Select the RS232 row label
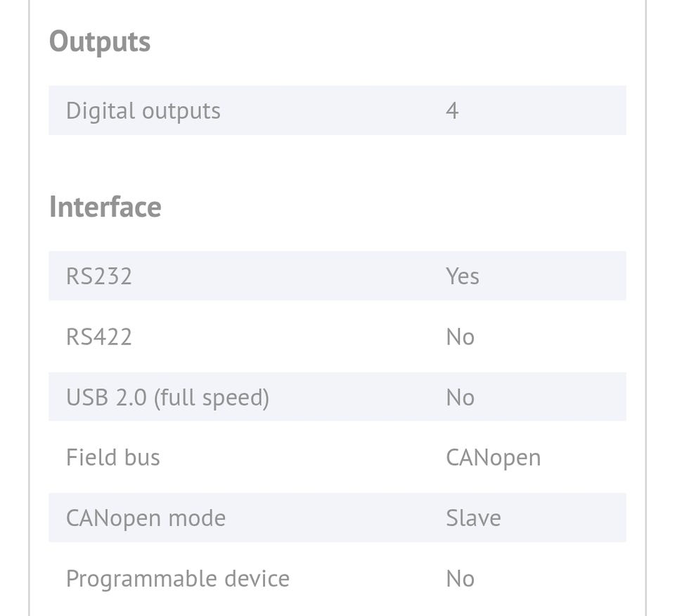The height and width of the screenshot is (616, 675). 99,276
